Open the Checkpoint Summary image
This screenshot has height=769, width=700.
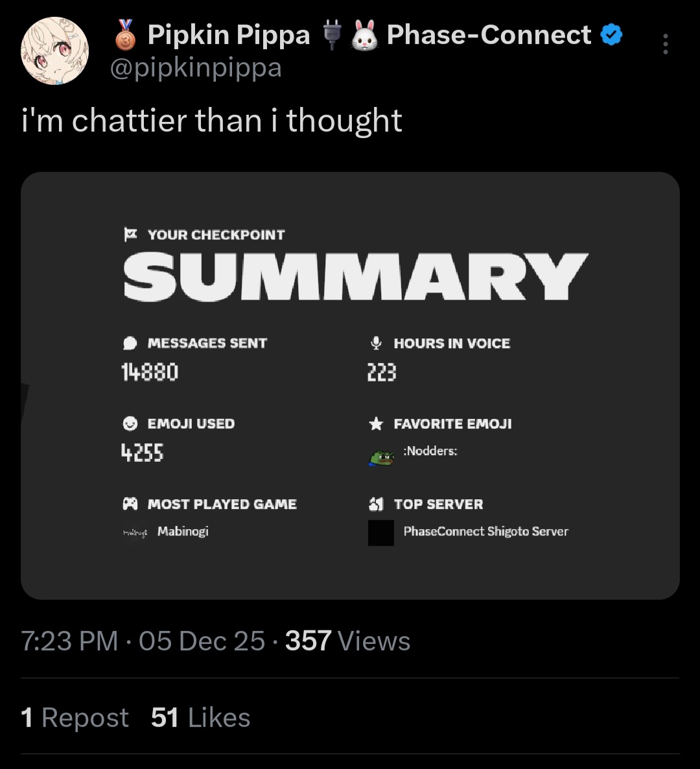pos(350,386)
